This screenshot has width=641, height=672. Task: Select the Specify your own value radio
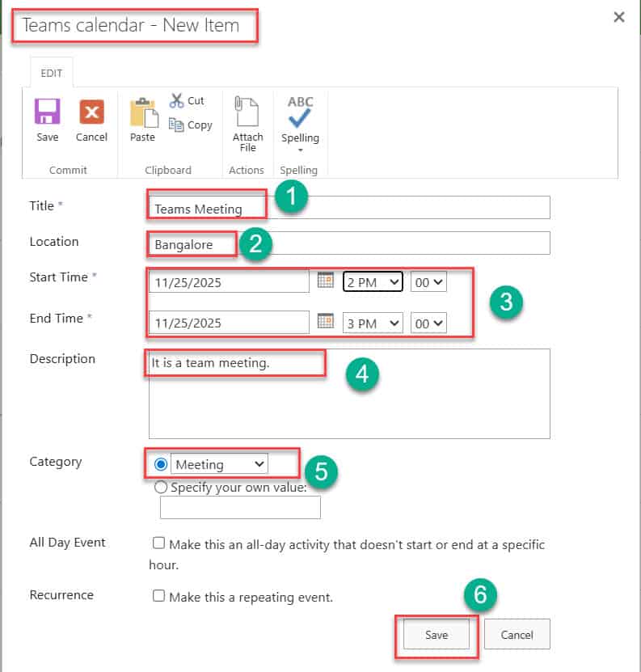pos(161,488)
